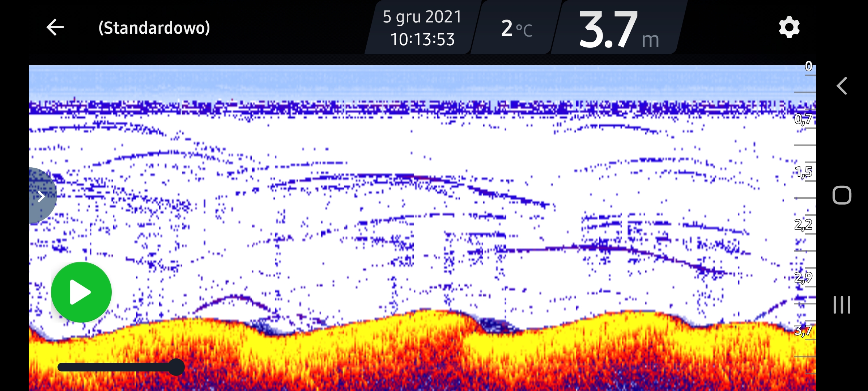This screenshot has height=391, width=868.
Task: Click the 0 depth scale label
Action: pyautogui.click(x=809, y=66)
